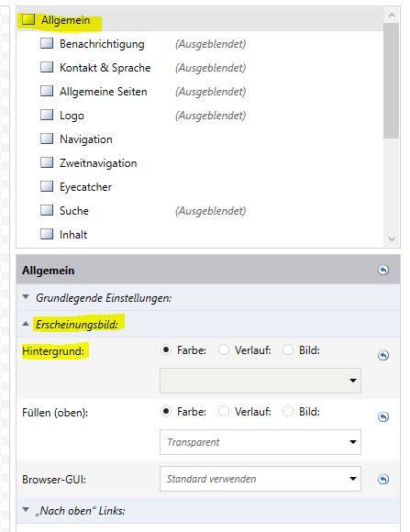Reset Browser-GUI setting via its undo icon
This screenshot has height=532, width=410.
coord(383,479)
